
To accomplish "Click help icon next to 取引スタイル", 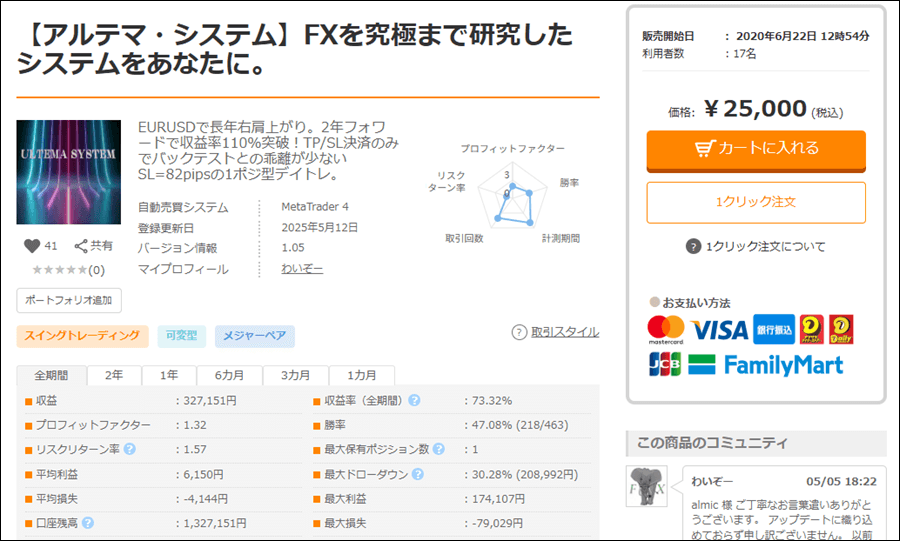I will click(519, 332).
